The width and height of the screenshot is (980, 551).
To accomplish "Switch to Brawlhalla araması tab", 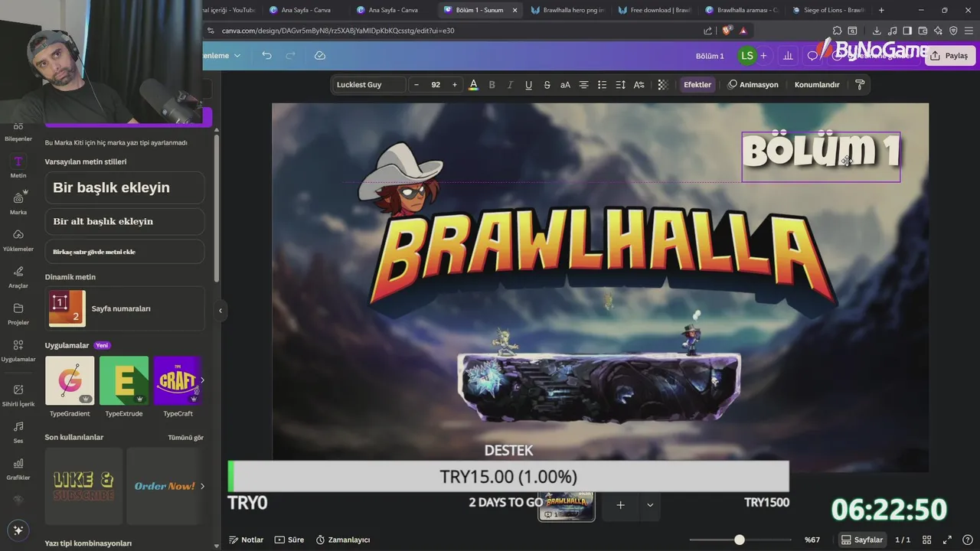I will click(741, 10).
